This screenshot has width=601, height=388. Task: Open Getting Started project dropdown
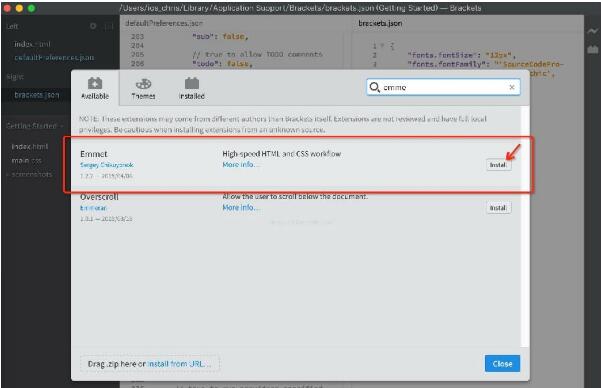click(34, 126)
